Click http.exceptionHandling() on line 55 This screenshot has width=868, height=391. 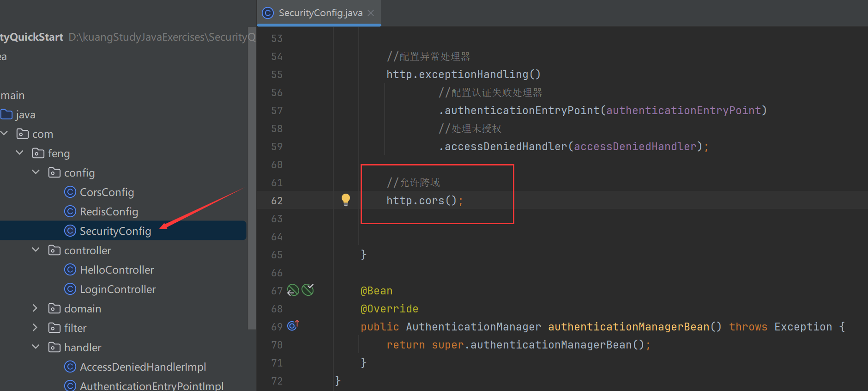point(464,74)
